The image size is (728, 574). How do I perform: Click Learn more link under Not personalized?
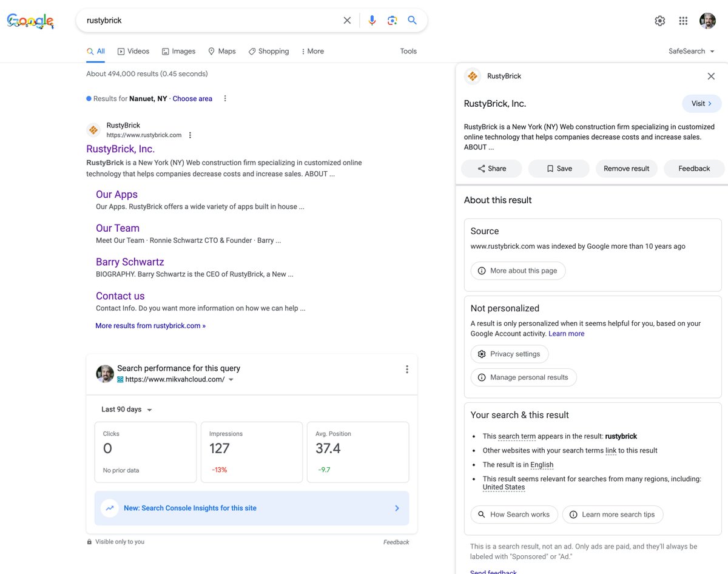pos(567,334)
